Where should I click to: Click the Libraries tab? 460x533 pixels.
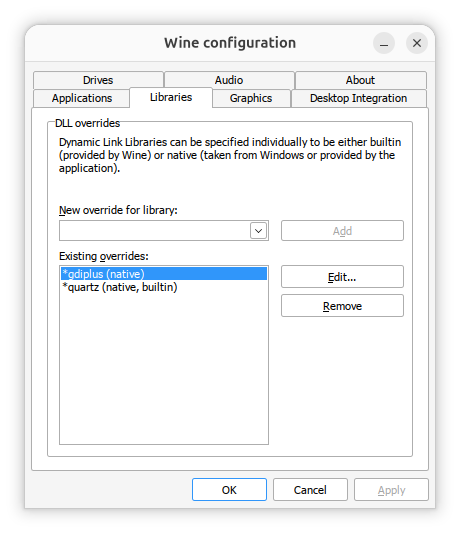tap(171, 97)
